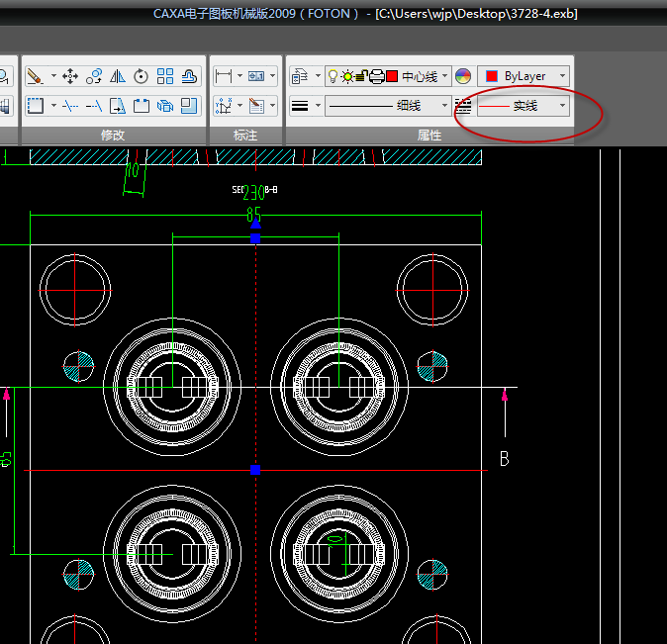Click the red layer color swatch

point(393,76)
